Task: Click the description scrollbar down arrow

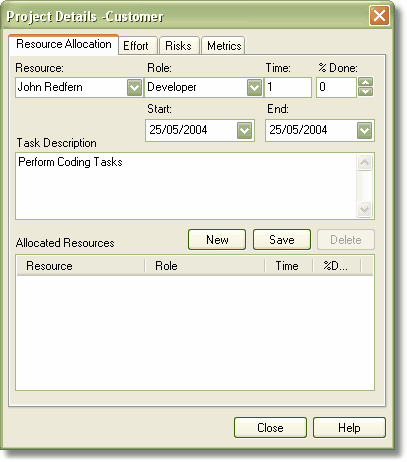Action: coord(364,209)
